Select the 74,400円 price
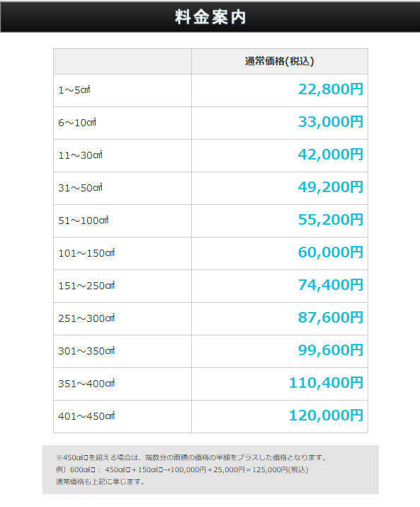This screenshot has height=507, width=420. point(331,285)
